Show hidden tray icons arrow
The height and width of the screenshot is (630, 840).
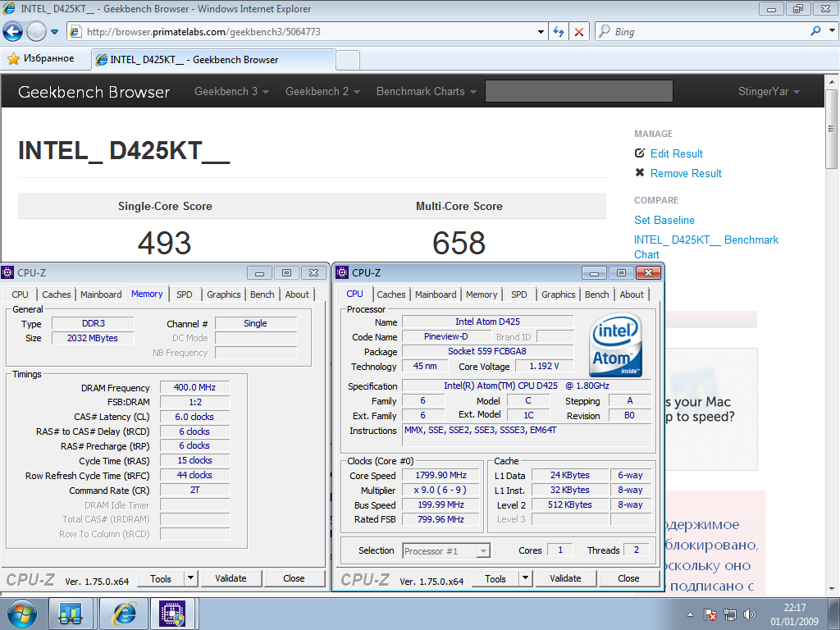click(691, 614)
